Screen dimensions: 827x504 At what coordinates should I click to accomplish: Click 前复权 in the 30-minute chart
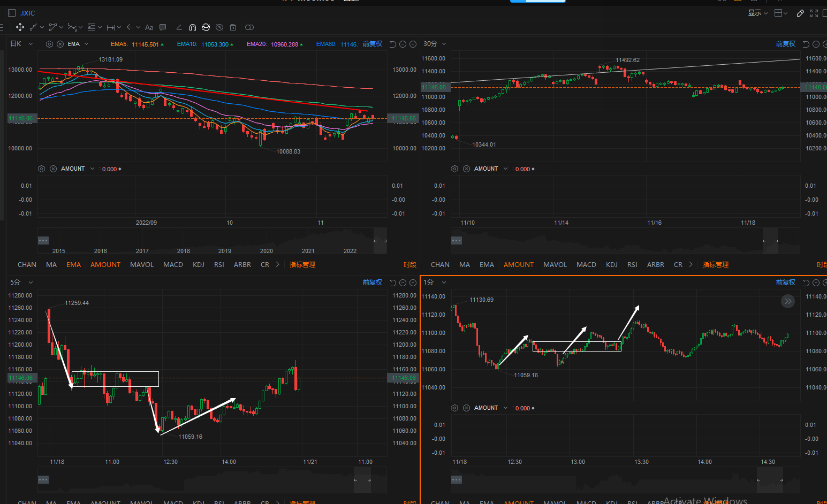786,44
